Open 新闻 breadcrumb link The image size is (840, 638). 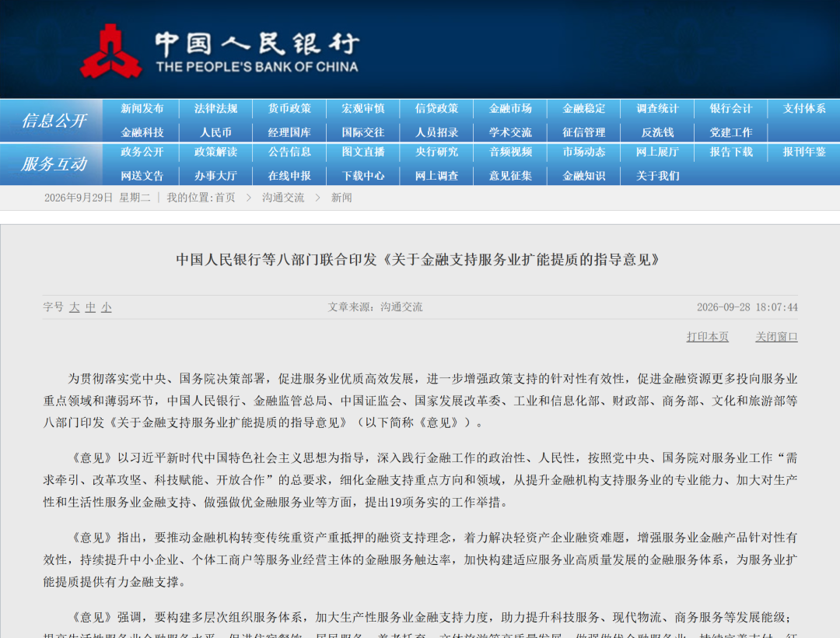tap(341, 198)
